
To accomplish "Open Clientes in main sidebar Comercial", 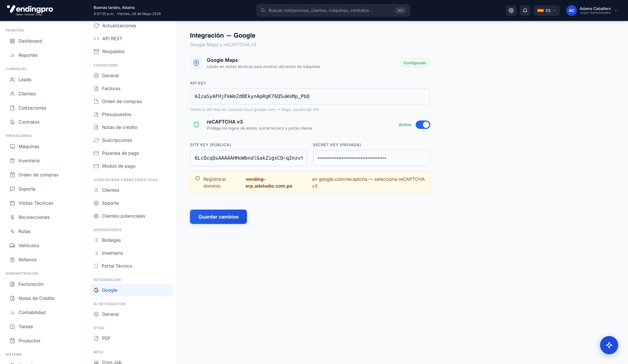I will click(27, 94).
